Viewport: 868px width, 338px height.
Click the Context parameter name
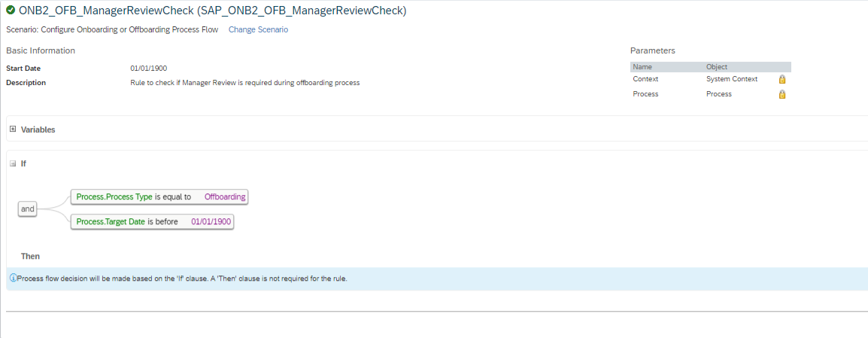pyautogui.click(x=645, y=79)
